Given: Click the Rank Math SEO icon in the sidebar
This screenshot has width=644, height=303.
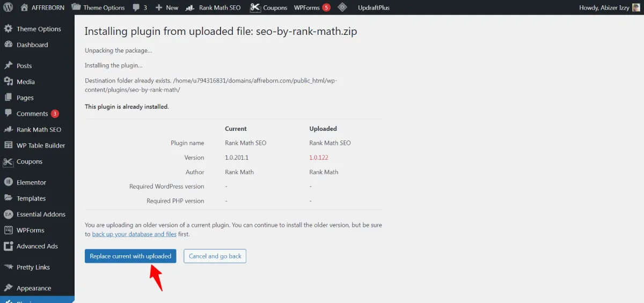Looking at the screenshot, I should tap(8, 130).
